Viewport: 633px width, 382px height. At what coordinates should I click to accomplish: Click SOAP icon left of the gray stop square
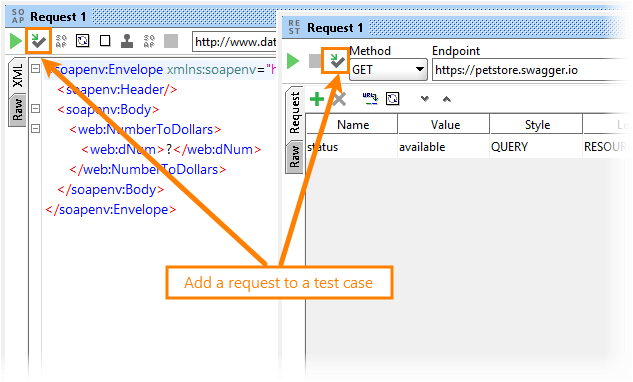pos(149,41)
